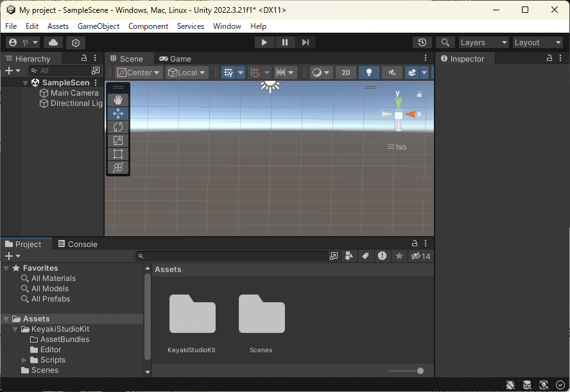Select the Hand view tool
The width and height of the screenshot is (570, 392).
117,100
